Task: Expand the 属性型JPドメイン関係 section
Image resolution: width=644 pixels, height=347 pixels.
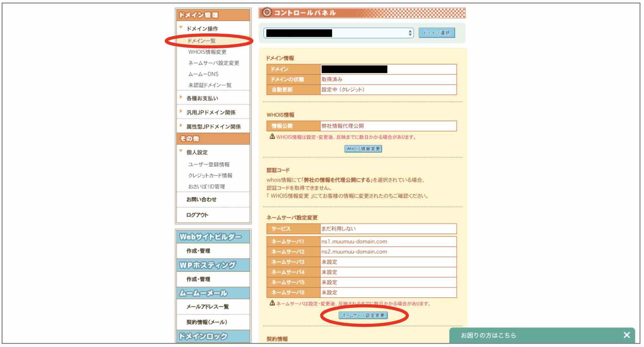Action: point(213,127)
